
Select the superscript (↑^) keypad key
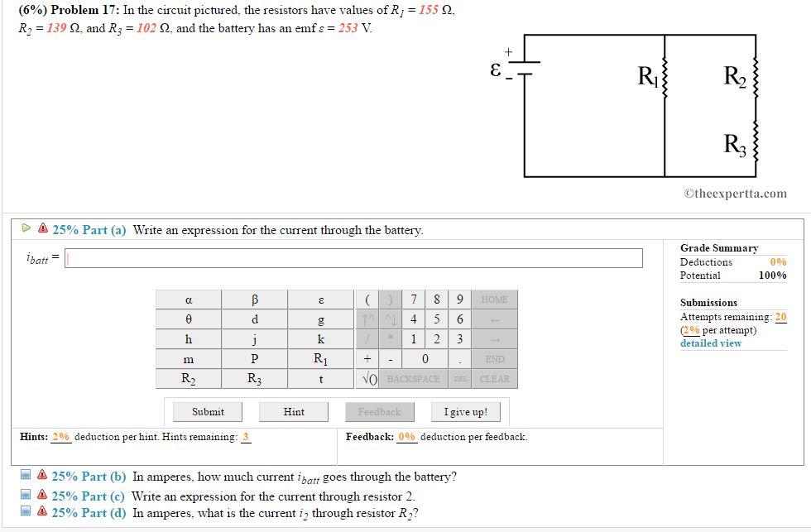point(367,319)
